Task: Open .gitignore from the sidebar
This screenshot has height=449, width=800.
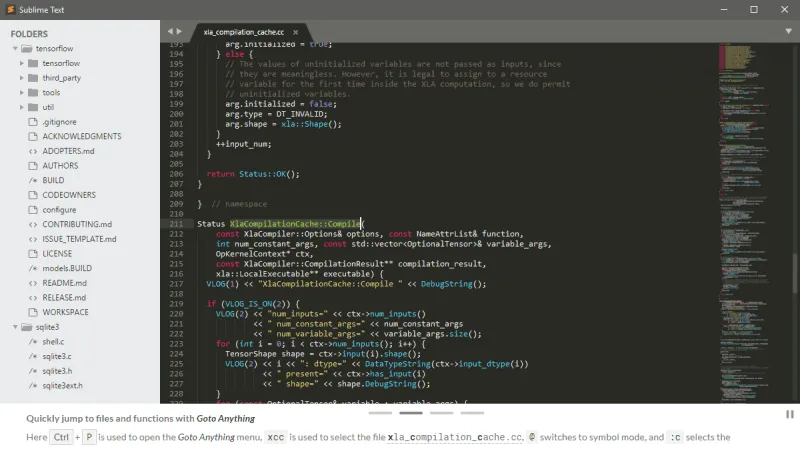Action: click(59, 122)
